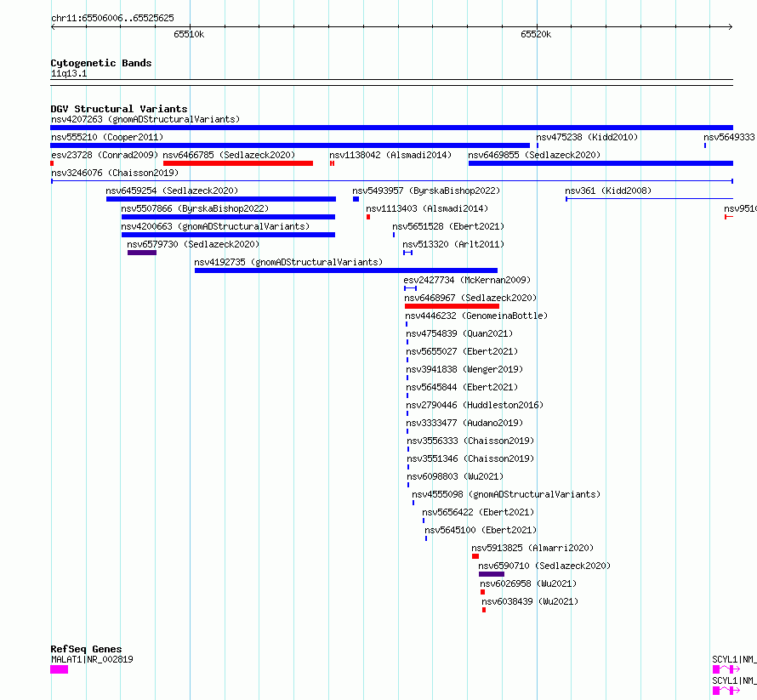Click nsv5507866 (ByrskaBishop2022) label

pos(195,208)
